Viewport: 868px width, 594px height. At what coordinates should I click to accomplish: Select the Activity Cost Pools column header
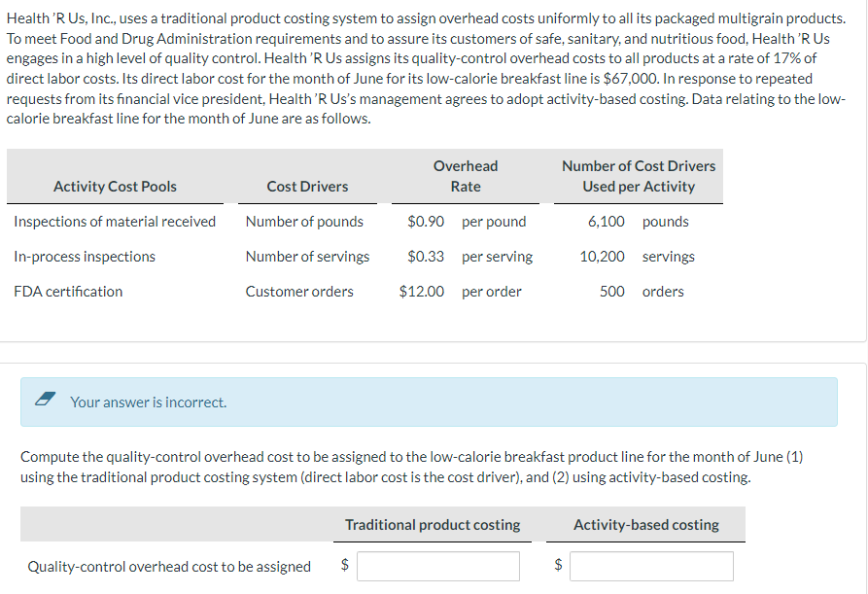[115, 187]
